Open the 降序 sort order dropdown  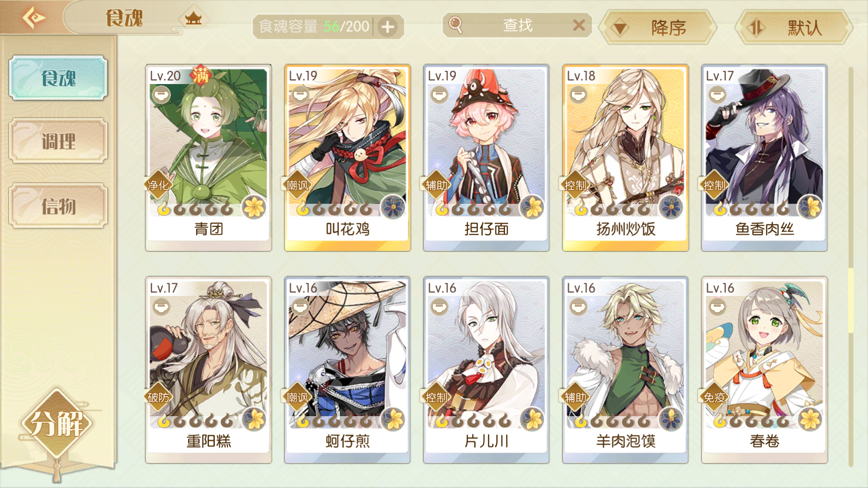[658, 28]
